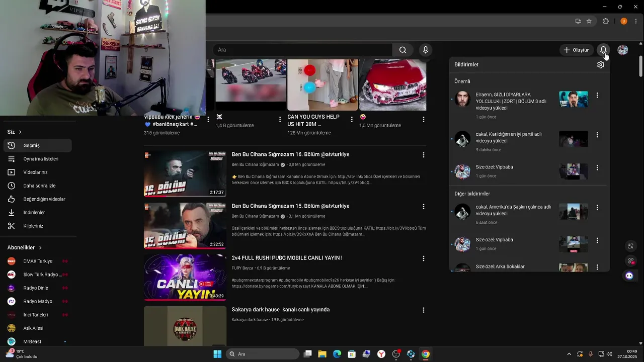Click the Oluştur create button
Screen dimensions: 644x362
[x=576, y=50]
